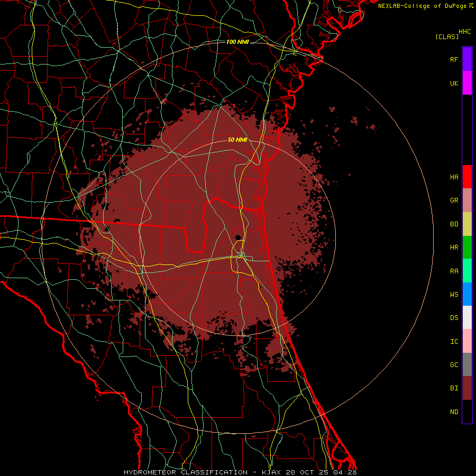Click the 100 NMI range ring label
The image size is (476, 476).
[x=237, y=42]
